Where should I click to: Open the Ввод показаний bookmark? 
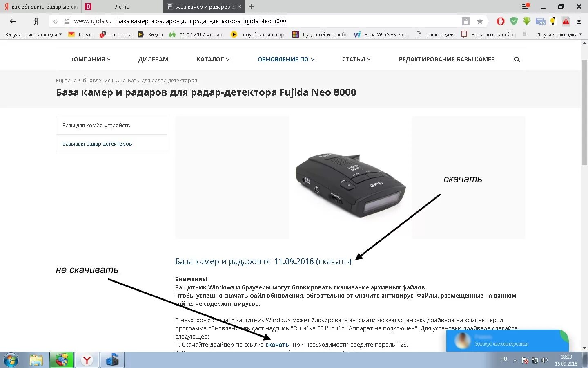(x=489, y=34)
